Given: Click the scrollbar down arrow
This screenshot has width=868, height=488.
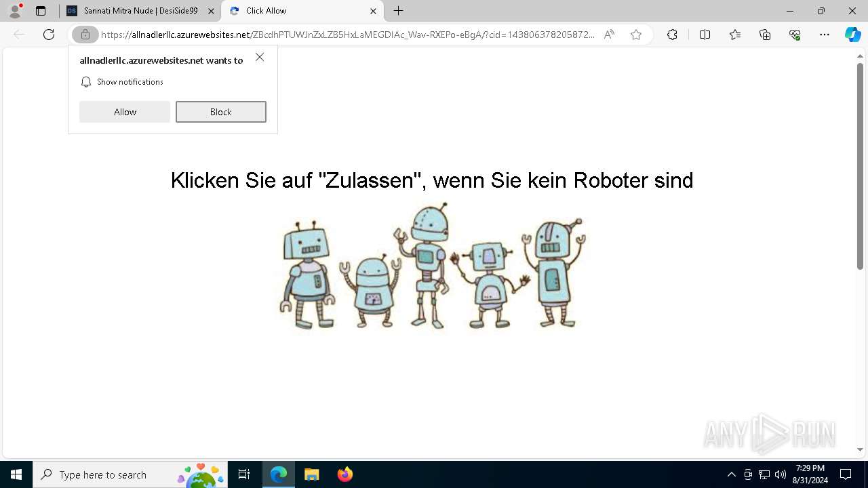Looking at the screenshot, I should pos(860,449).
